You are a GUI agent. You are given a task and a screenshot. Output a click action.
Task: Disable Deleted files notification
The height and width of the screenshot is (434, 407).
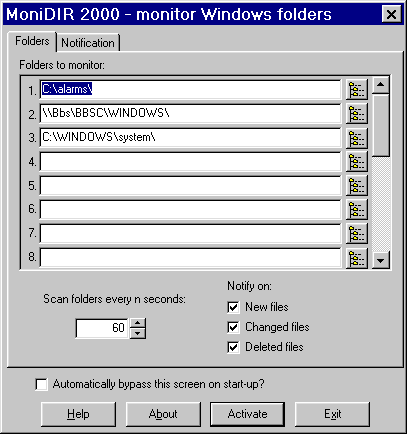tap(233, 347)
